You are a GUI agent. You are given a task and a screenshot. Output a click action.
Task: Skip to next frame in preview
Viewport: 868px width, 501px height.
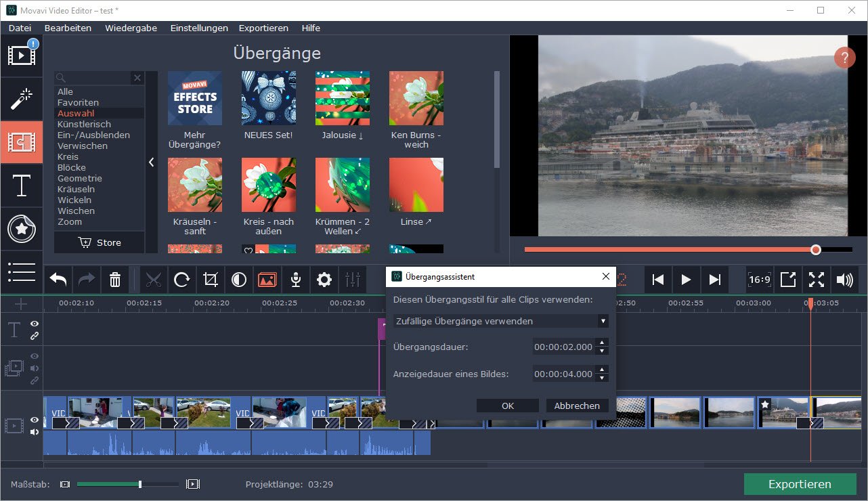tap(714, 280)
